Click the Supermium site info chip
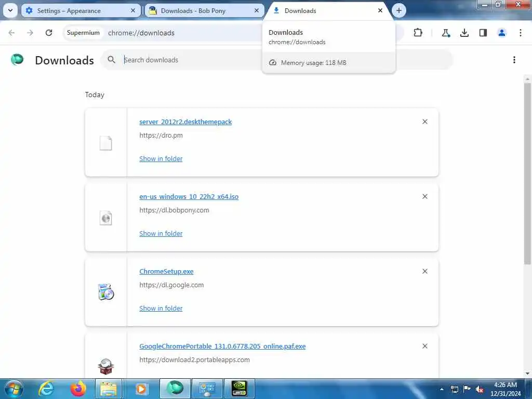 tap(83, 33)
